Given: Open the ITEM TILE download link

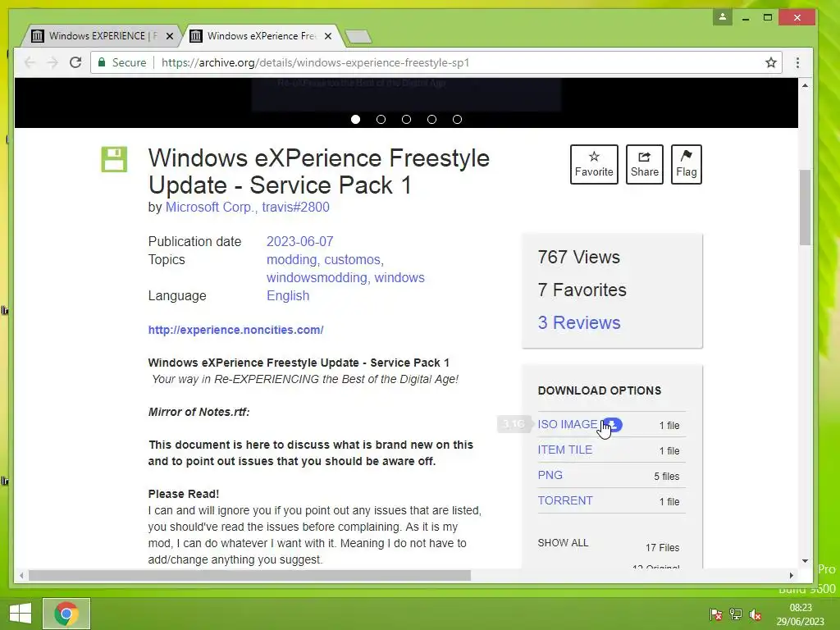Looking at the screenshot, I should (x=564, y=450).
